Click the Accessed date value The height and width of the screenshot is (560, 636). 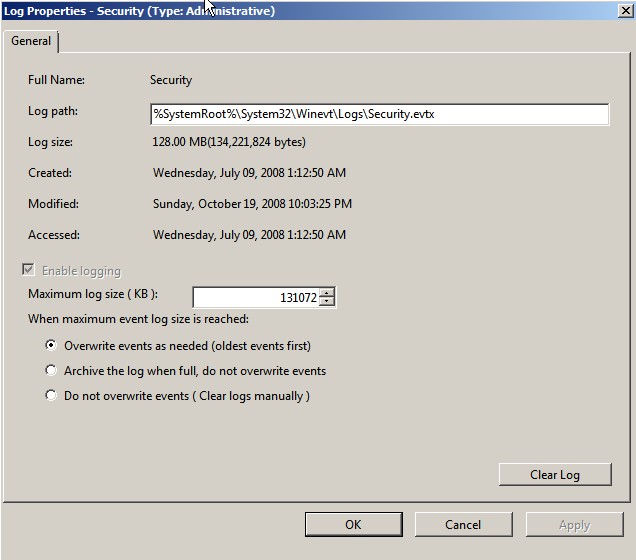tap(249, 235)
